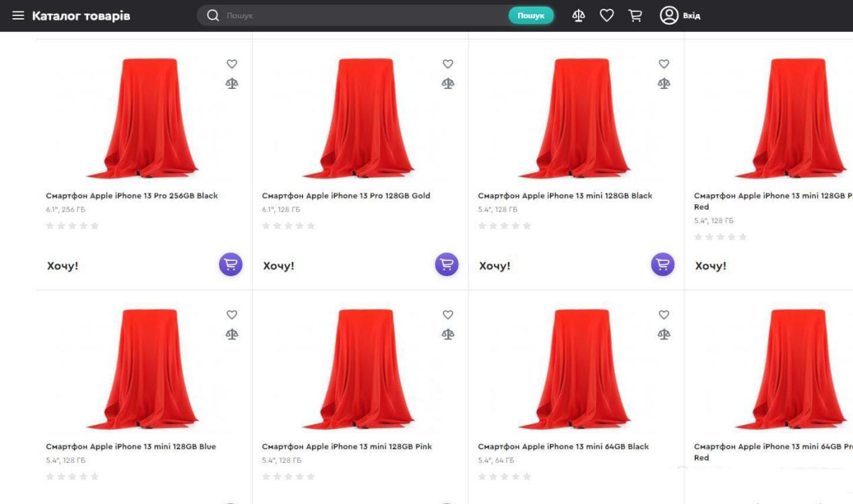Compare iPhone 13 mini 128GB Blue

point(232,334)
